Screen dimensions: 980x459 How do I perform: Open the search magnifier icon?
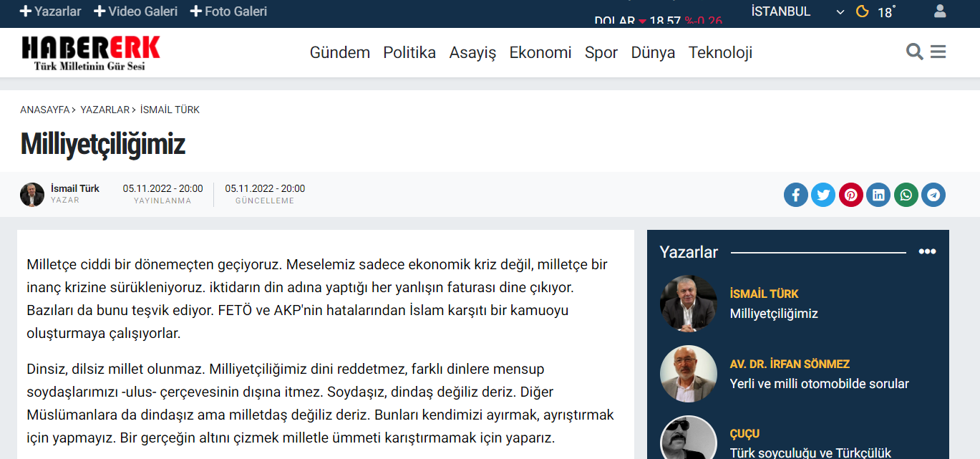point(914,52)
